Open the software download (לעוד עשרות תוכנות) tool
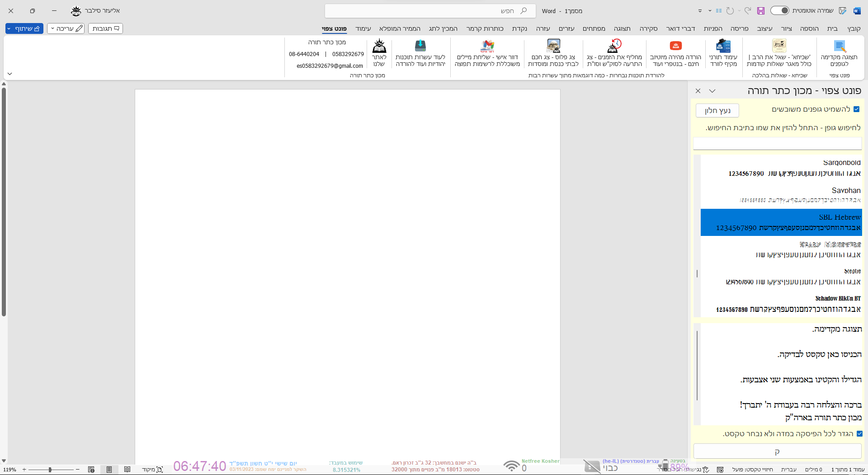 pos(420,53)
